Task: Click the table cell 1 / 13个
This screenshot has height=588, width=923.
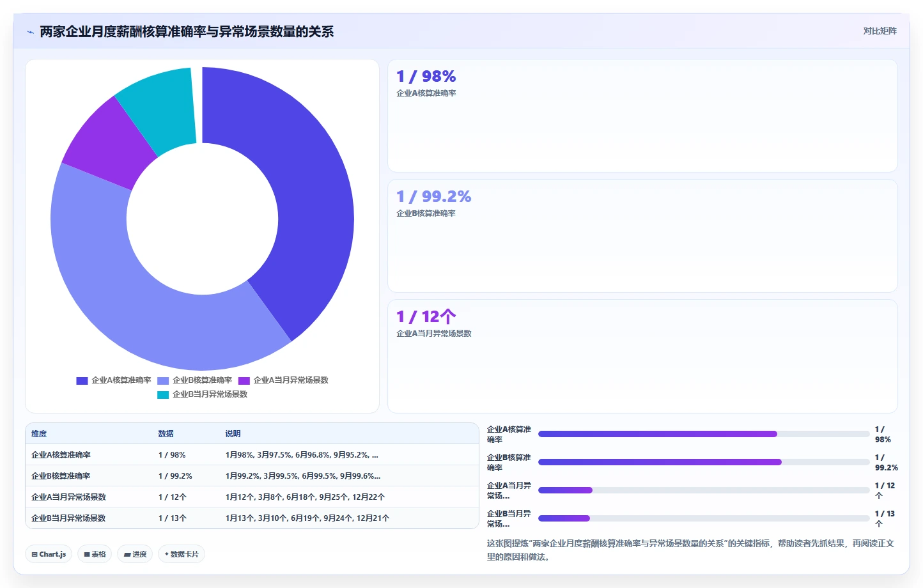Action: pyautogui.click(x=173, y=518)
